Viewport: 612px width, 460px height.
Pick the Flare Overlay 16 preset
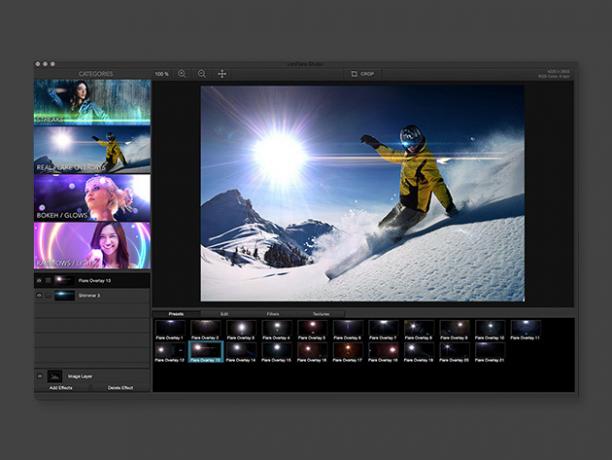pos(312,352)
